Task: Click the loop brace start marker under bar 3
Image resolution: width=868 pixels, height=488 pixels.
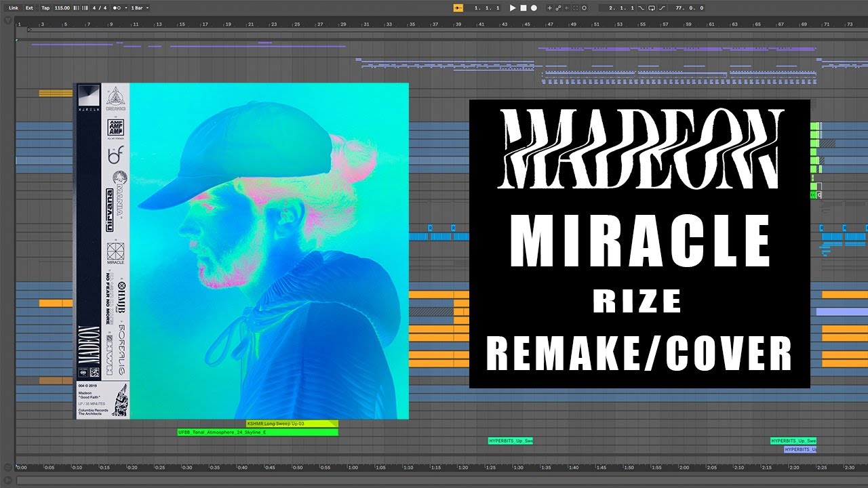Action: coord(29,30)
